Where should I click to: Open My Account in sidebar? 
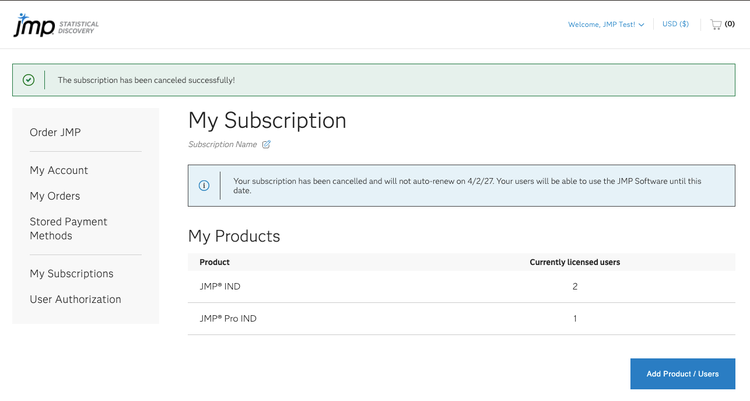pos(59,170)
